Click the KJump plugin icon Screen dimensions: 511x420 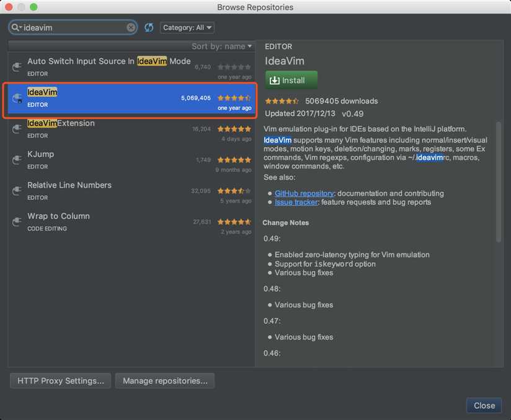click(x=18, y=160)
